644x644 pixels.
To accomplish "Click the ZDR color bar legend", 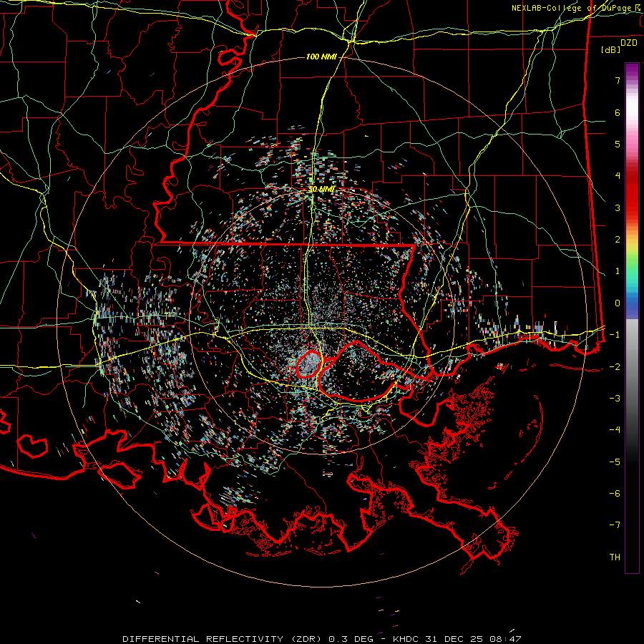I will [632, 318].
